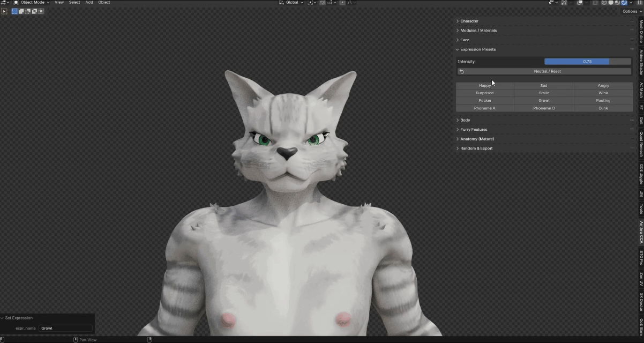
Task: Click the expr_name field containing Growl
Action: [x=65, y=328]
